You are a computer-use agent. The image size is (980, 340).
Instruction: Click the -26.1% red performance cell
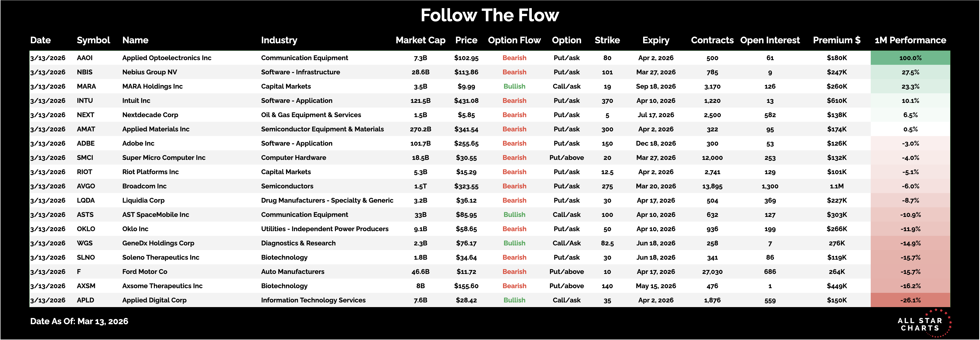tap(910, 300)
